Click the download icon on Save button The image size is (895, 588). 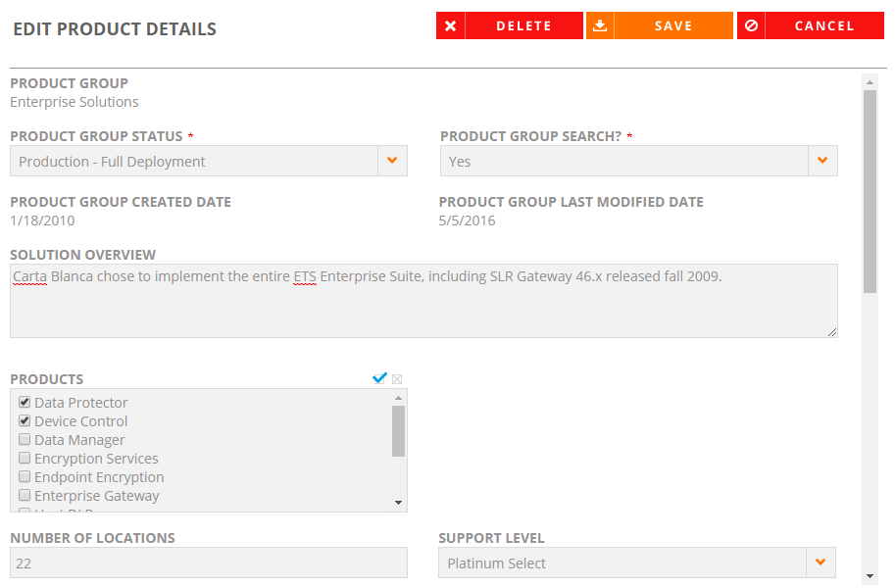click(600, 25)
